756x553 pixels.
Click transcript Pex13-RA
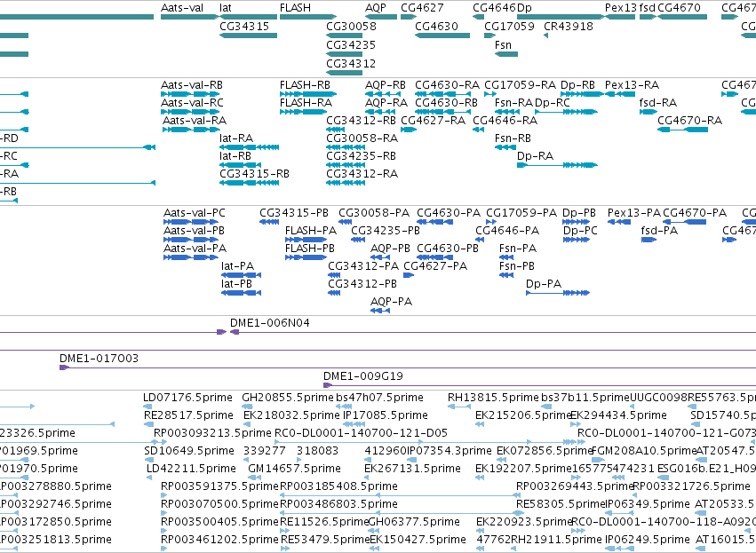tap(633, 85)
